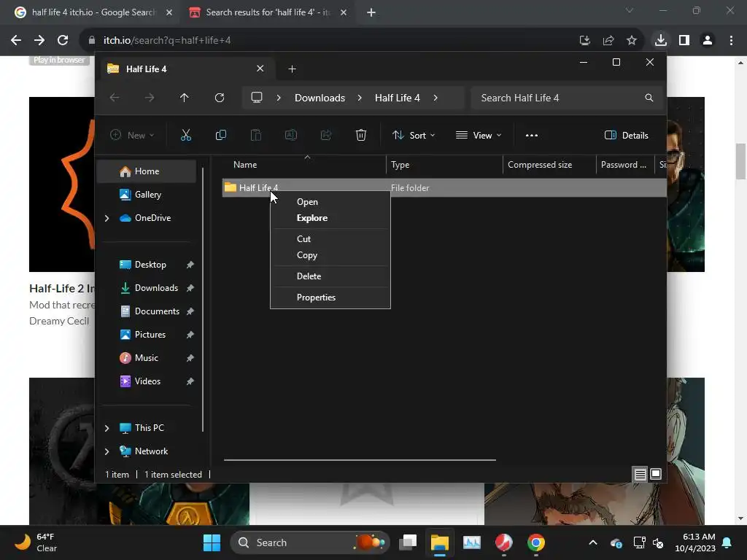Toggle the Details pane button
The width and height of the screenshot is (747, 560).
tap(626, 135)
